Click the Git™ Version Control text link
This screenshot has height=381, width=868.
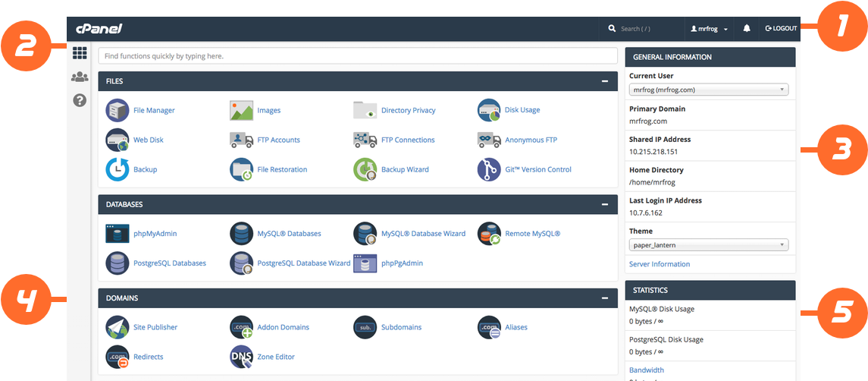(538, 170)
